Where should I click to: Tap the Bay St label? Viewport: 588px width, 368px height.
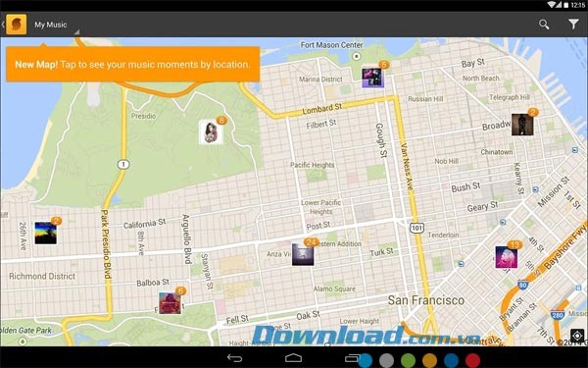coord(473,63)
